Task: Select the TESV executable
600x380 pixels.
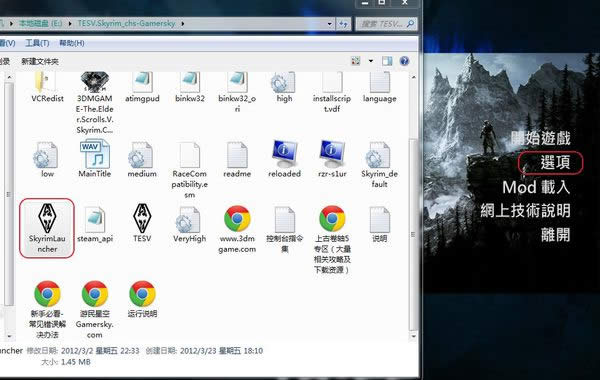Action: (142, 223)
